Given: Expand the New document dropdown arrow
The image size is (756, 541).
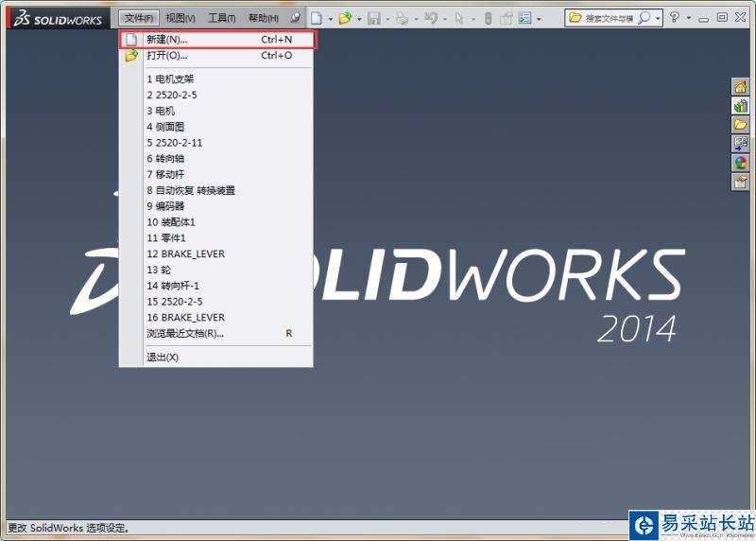Looking at the screenshot, I should 330,19.
